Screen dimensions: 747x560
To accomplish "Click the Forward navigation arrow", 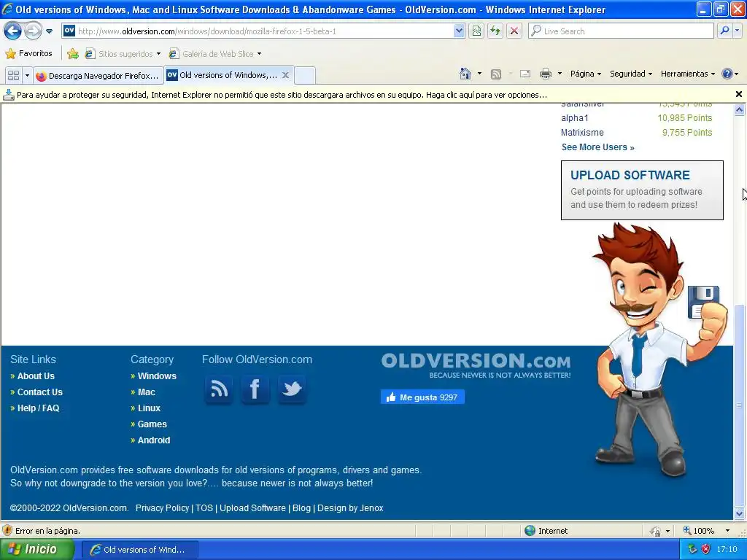I will [x=33, y=31].
